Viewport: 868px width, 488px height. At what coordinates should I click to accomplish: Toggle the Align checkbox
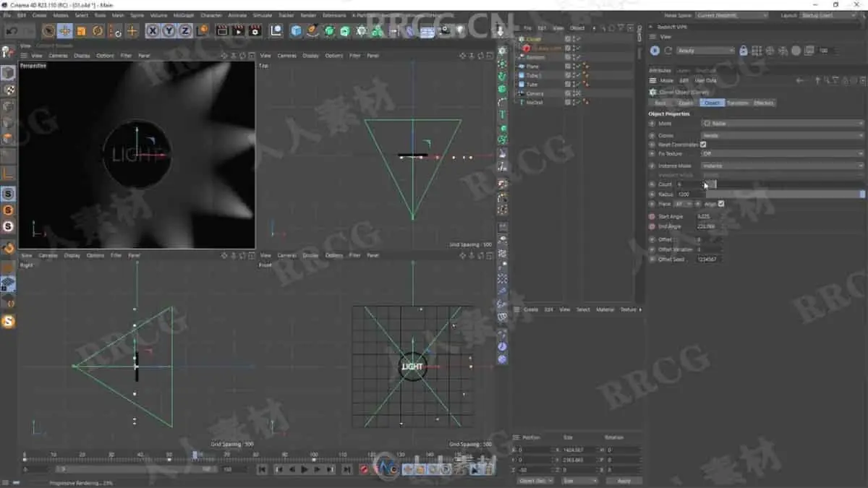pyautogui.click(x=721, y=204)
